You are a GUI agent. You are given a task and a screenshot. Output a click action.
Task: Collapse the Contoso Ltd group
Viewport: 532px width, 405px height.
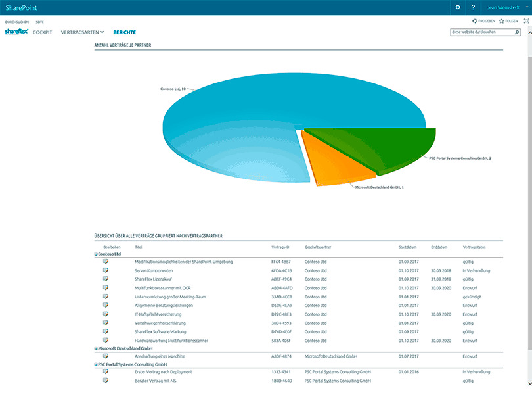pyautogui.click(x=96, y=254)
